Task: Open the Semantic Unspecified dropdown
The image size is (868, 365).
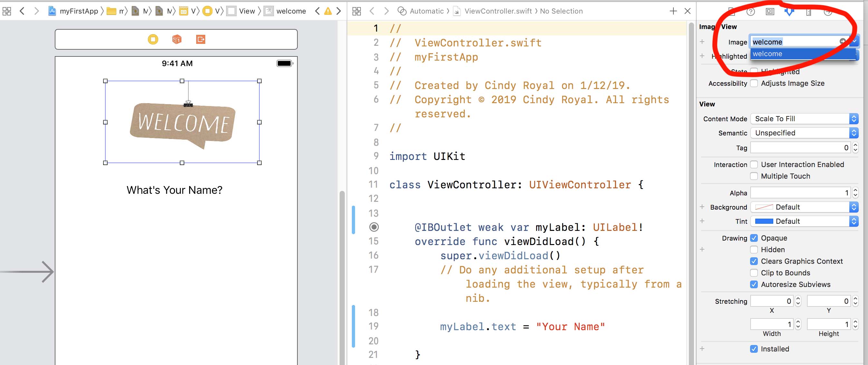Action: 804,133
